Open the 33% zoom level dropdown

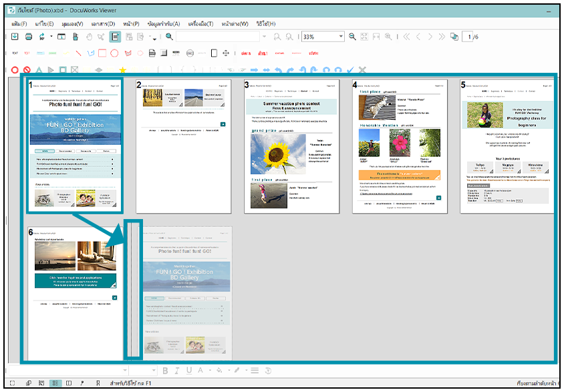pos(341,37)
